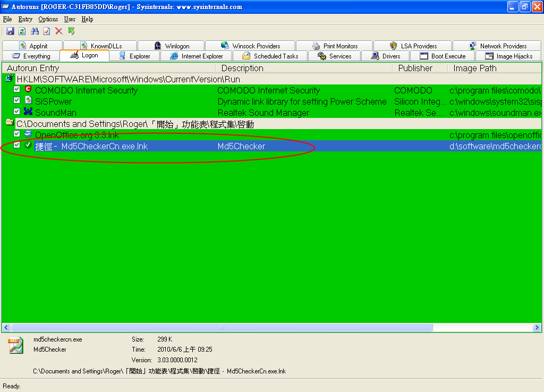Switch to the Explorer tab
The image size is (544, 392).
tap(134, 56)
